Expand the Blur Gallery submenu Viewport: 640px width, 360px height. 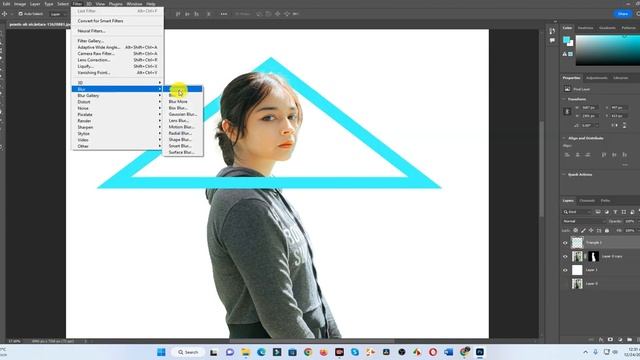point(117,96)
